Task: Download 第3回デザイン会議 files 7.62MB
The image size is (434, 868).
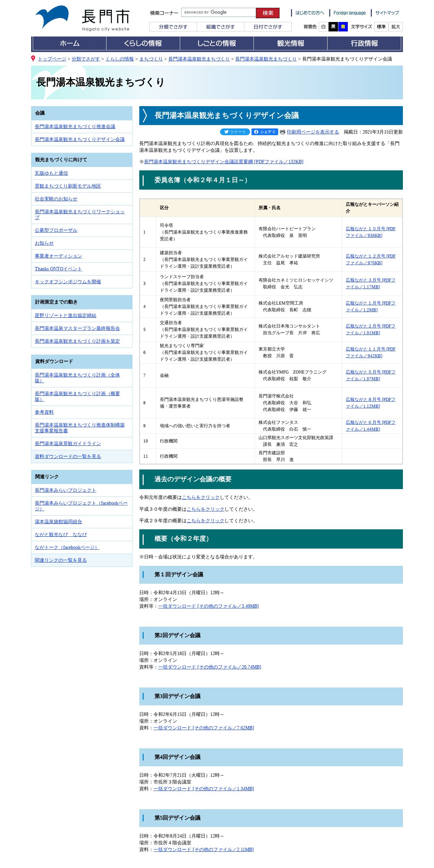Action: pos(203,728)
